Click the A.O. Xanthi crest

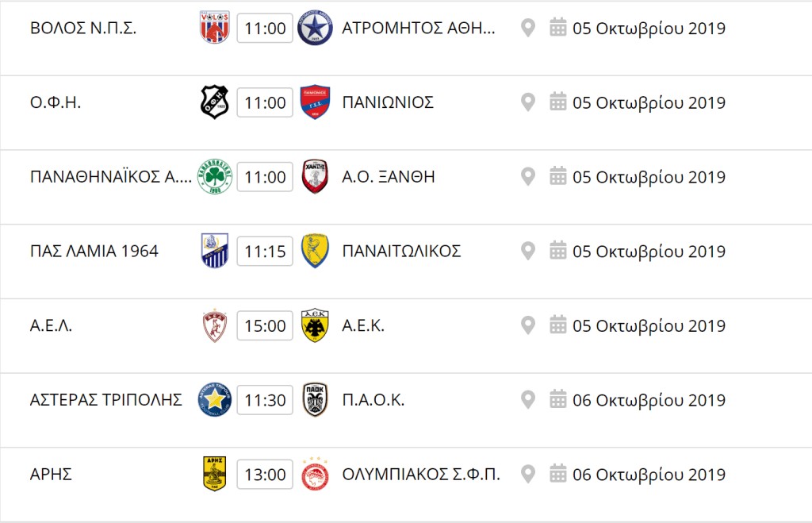[315, 177]
